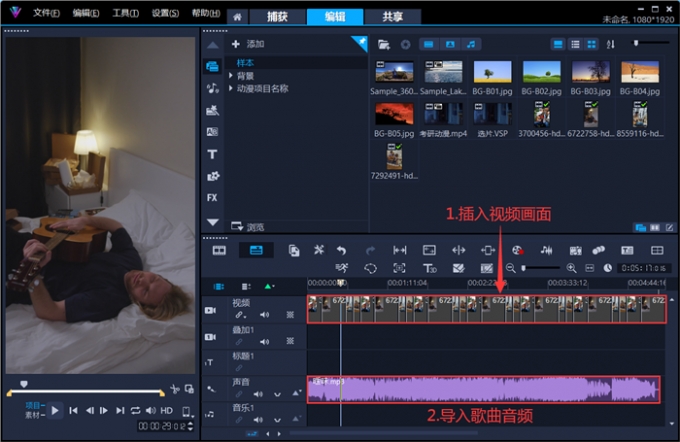The width and height of the screenshot is (680, 442).
Task: Mute the 音乐1 track speaker
Action: click(258, 419)
